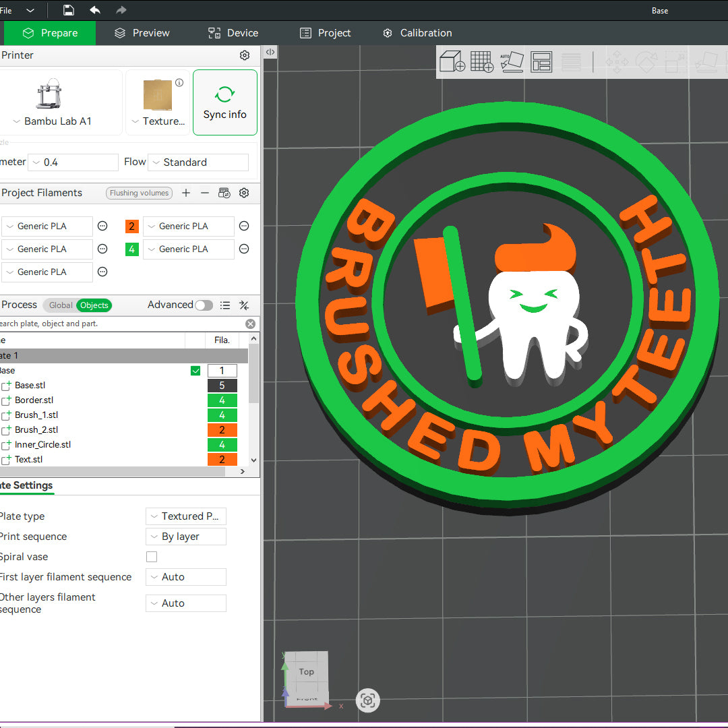Open the Print sequence dropdown

pos(186,537)
